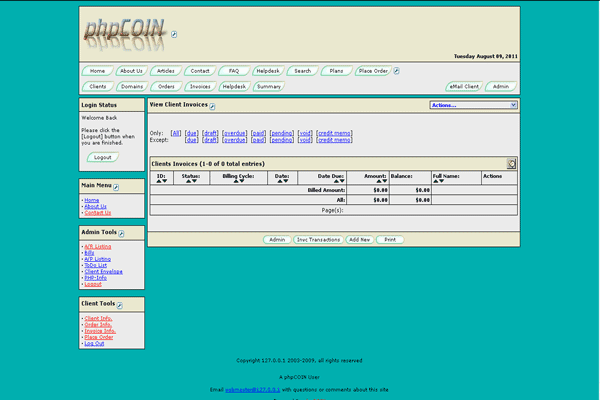Open PHP-Info in Admin Tools
Image resolution: width=600 pixels, height=400 pixels.
(x=96, y=278)
